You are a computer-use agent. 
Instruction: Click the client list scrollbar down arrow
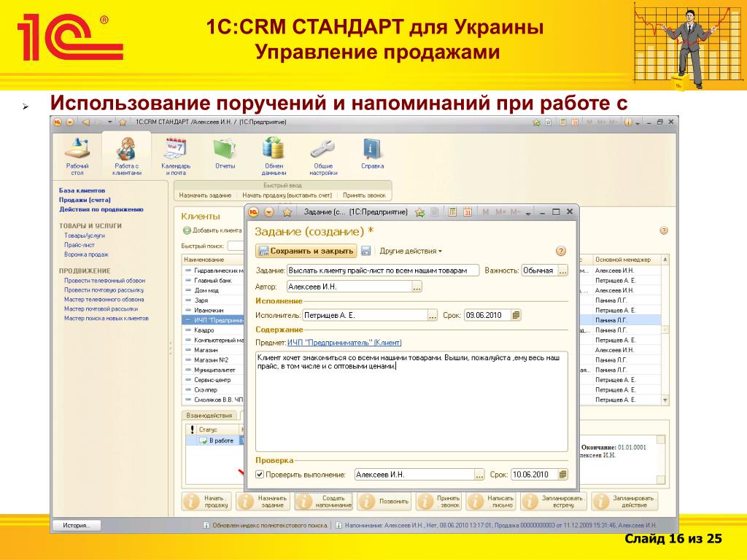tap(665, 400)
